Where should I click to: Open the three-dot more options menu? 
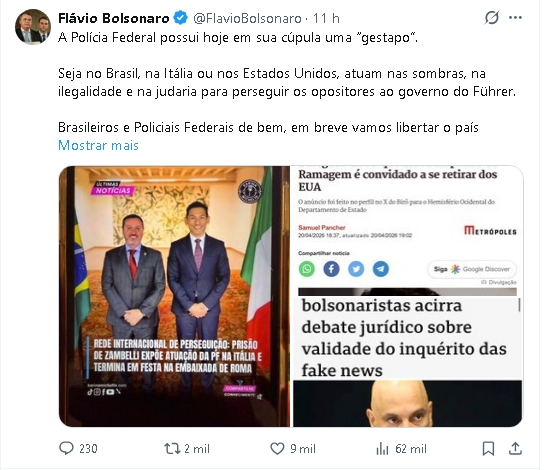coord(515,17)
